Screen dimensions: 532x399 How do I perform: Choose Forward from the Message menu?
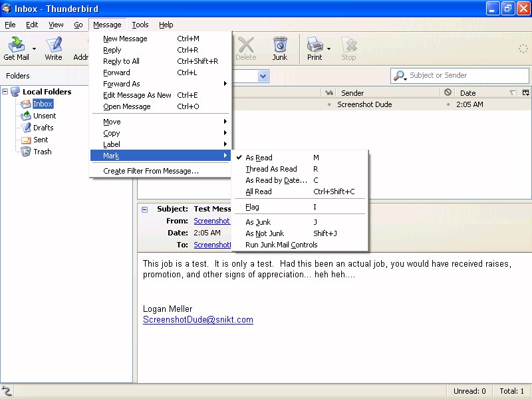pos(160,72)
